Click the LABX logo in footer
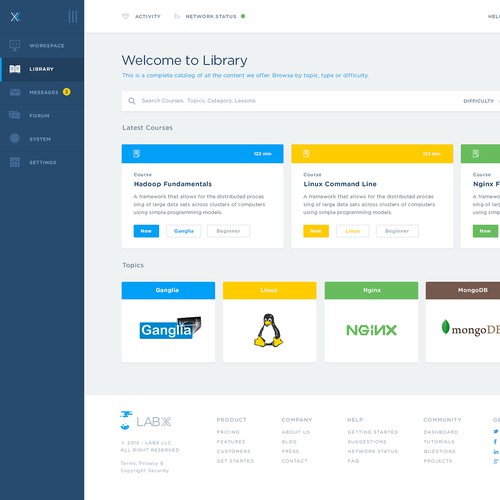 (146, 421)
